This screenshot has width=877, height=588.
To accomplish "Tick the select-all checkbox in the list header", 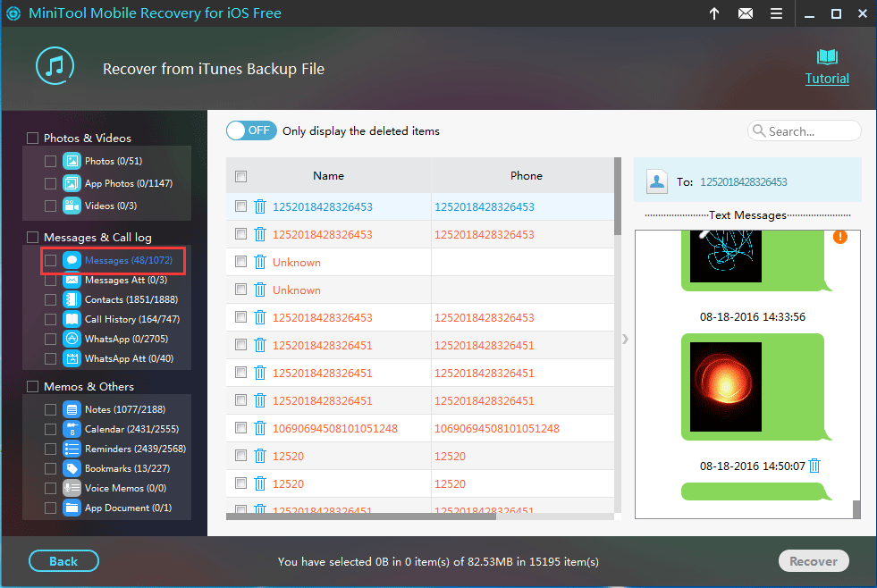I will (240, 176).
